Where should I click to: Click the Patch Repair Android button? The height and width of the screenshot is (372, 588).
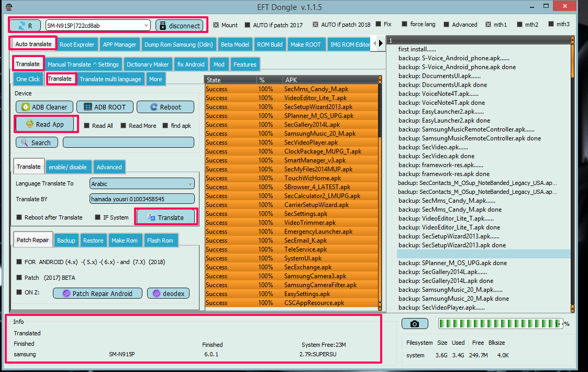coord(97,293)
